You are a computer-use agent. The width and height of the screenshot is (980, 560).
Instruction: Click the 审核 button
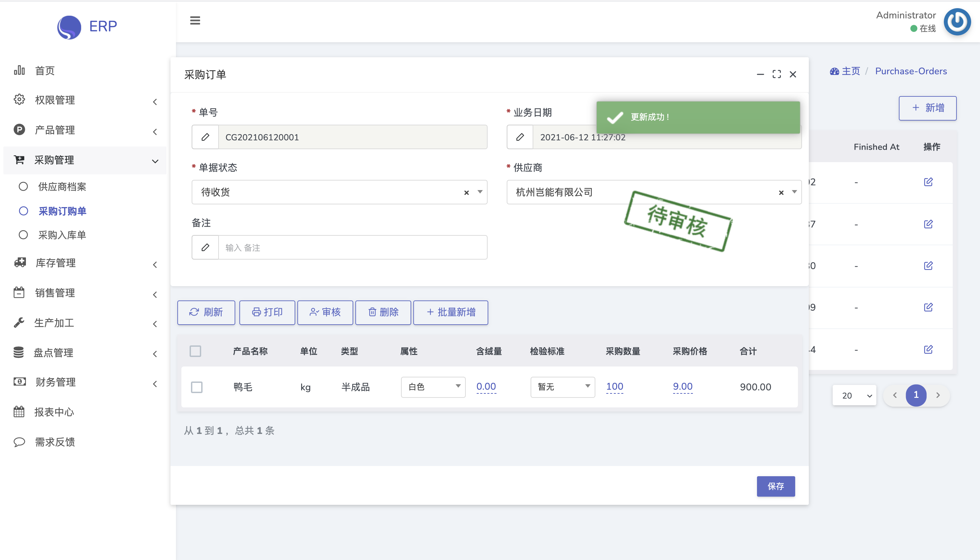325,312
